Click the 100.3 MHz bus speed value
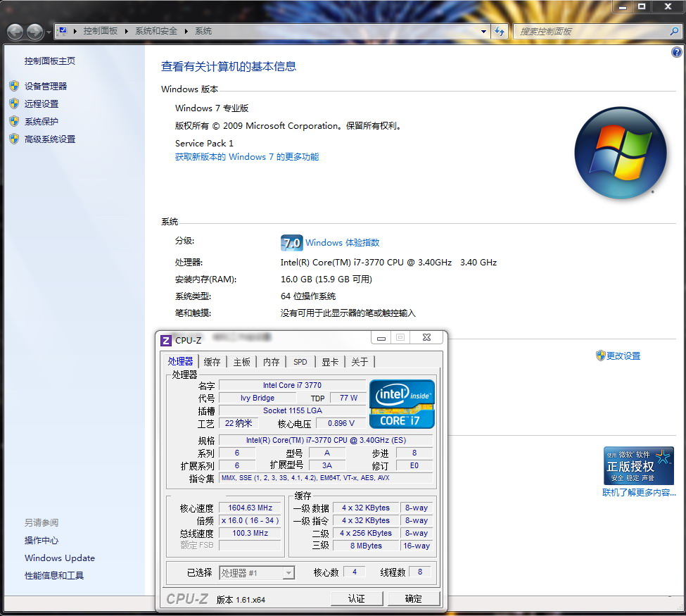This screenshot has height=616, width=686. [x=250, y=533]
